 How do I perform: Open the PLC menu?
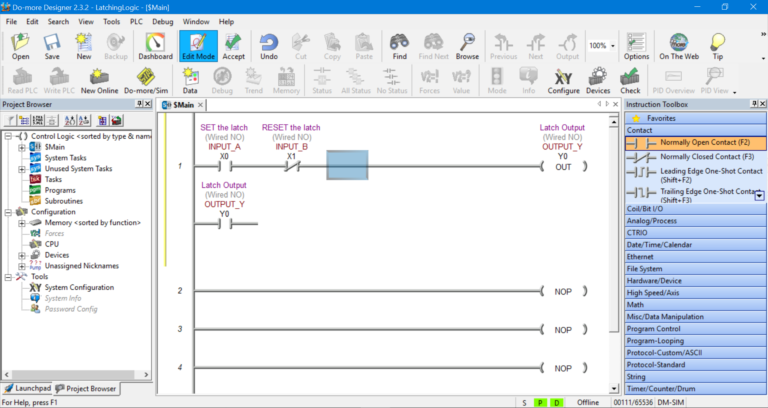[x=136, y=21]
